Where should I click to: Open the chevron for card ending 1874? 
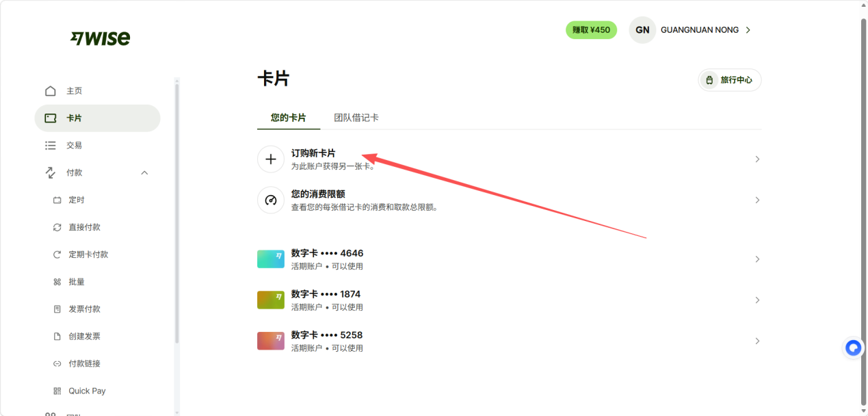[x=757, y=300]
